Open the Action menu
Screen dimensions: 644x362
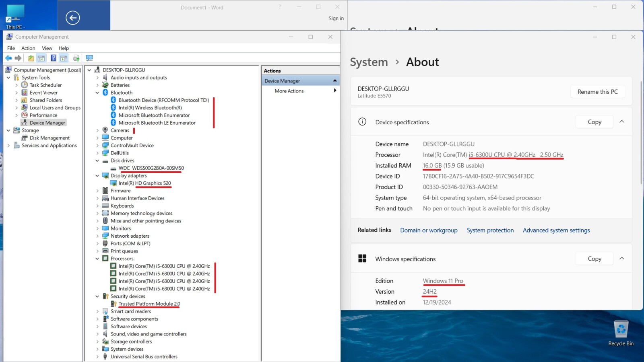[28, 48]
